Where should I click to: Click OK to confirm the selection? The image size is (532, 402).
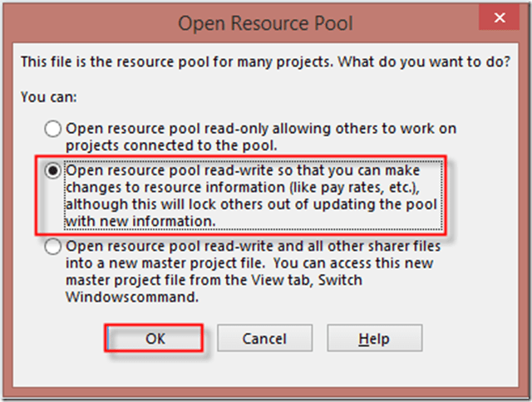pos(154,338)
